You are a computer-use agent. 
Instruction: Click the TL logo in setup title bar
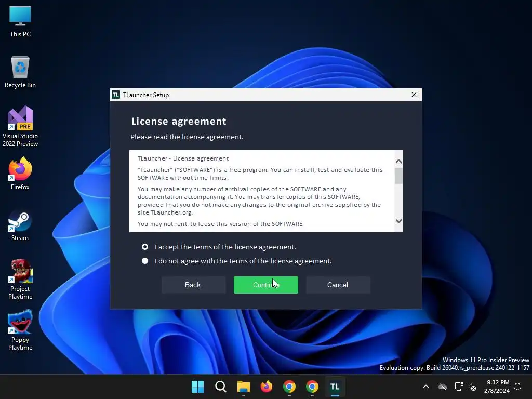pyautogui.click(x=116, y=95)
